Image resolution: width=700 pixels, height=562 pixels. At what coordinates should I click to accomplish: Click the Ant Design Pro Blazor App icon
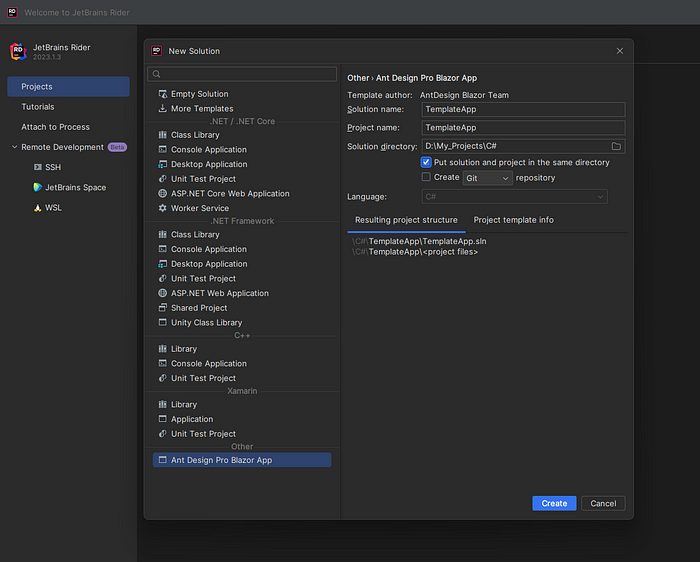pos(162,460)
